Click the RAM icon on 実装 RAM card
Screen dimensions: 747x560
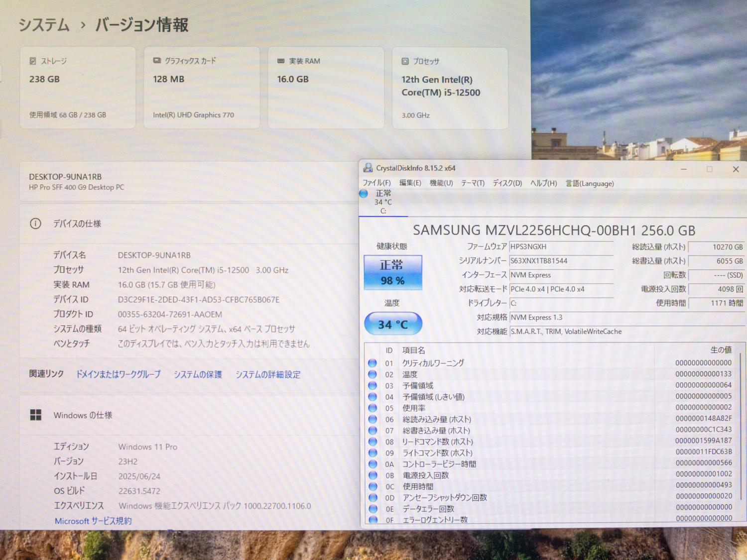point(281,61)
